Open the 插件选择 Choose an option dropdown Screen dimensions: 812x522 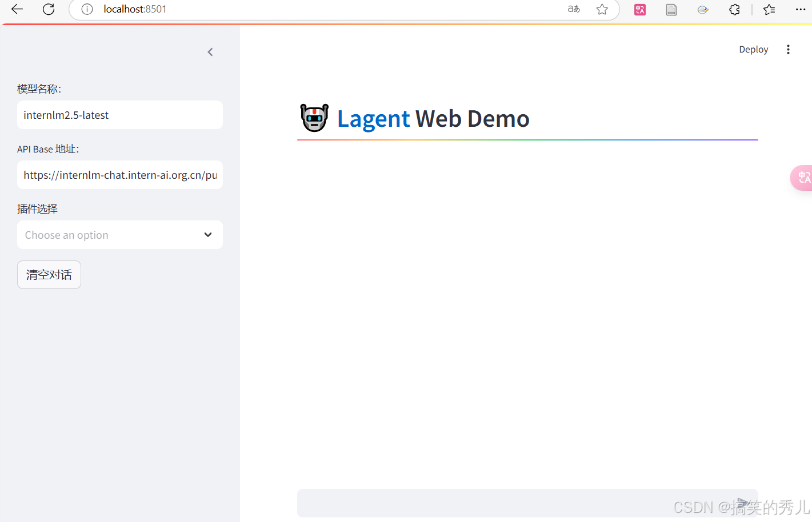pos(120,235)
